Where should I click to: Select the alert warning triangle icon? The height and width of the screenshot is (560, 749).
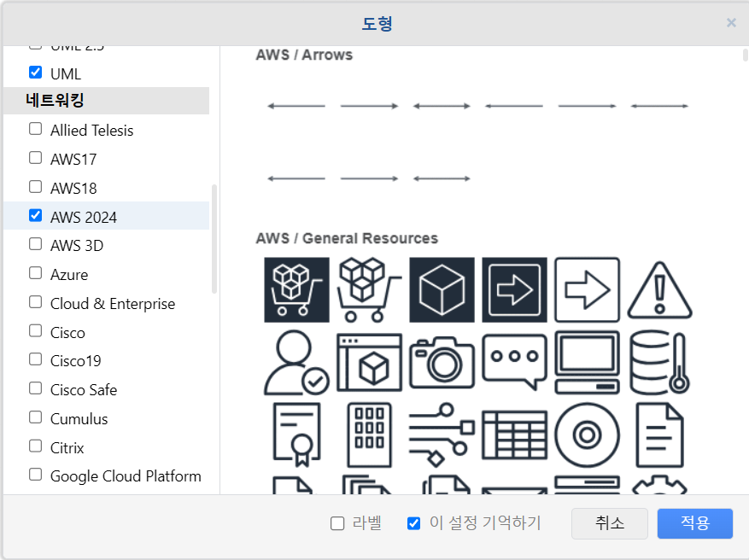coord(659,289)
